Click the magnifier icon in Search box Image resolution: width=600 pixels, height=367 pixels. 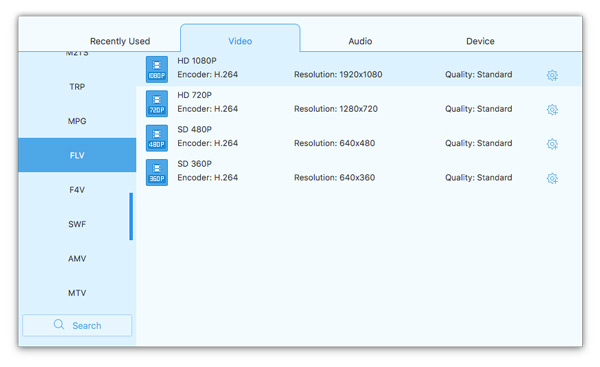pyautogui.click(x=59, y=325)
